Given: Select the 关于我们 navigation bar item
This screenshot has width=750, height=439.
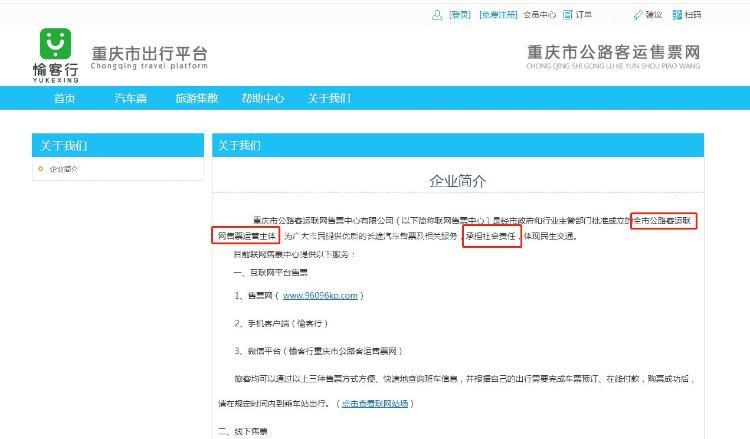Looking at the screenshot, I should pos(329,98).
